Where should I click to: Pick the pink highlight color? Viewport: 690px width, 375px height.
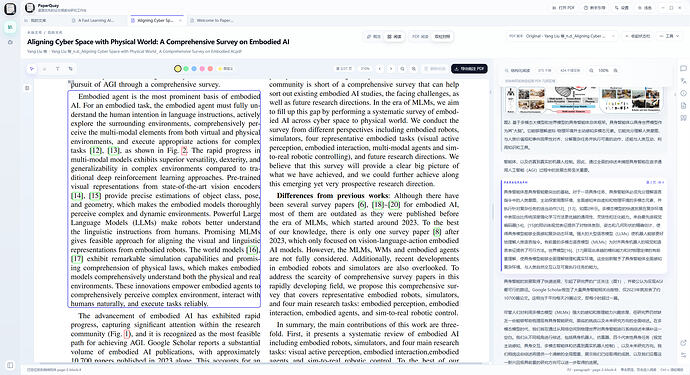tap(202, 69)
